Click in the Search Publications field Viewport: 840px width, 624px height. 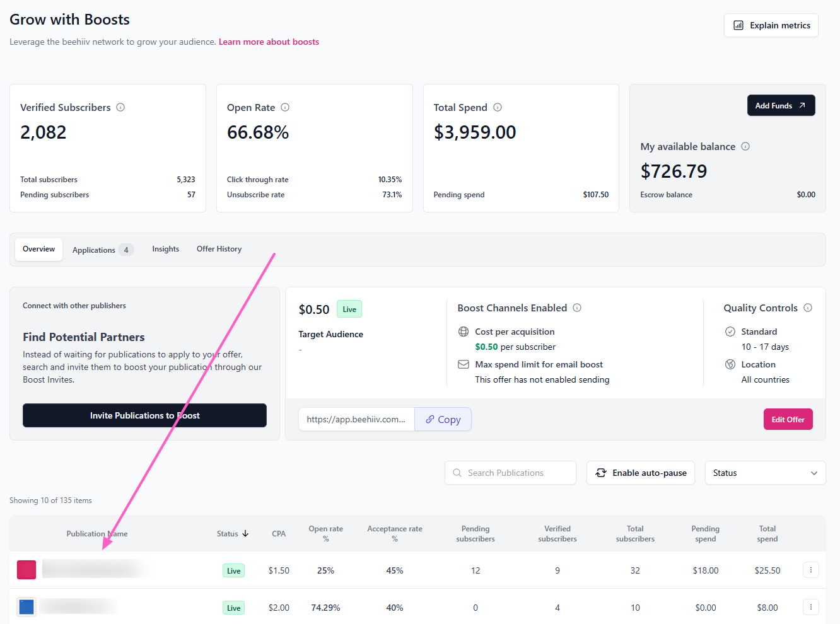[x=511, y=473]
